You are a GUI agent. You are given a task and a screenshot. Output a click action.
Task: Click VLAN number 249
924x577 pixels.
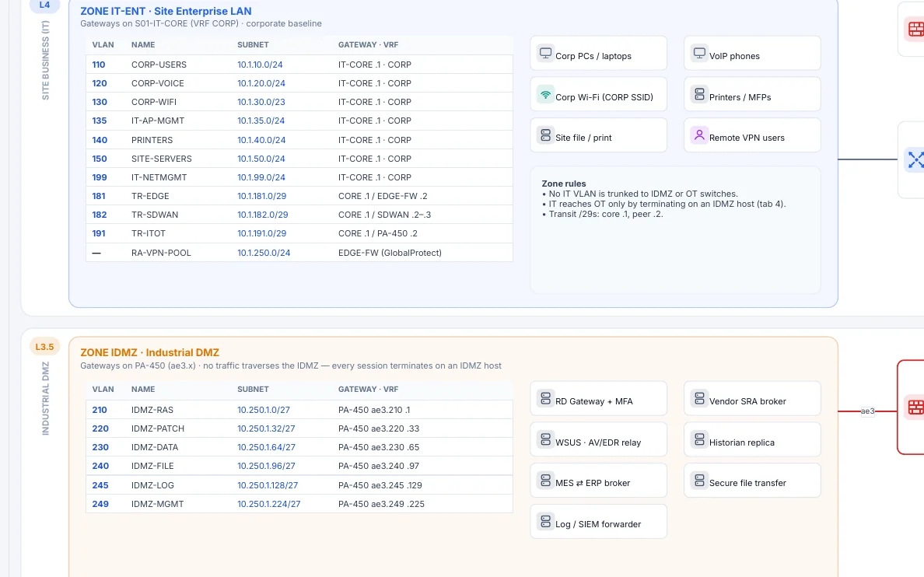100,504
